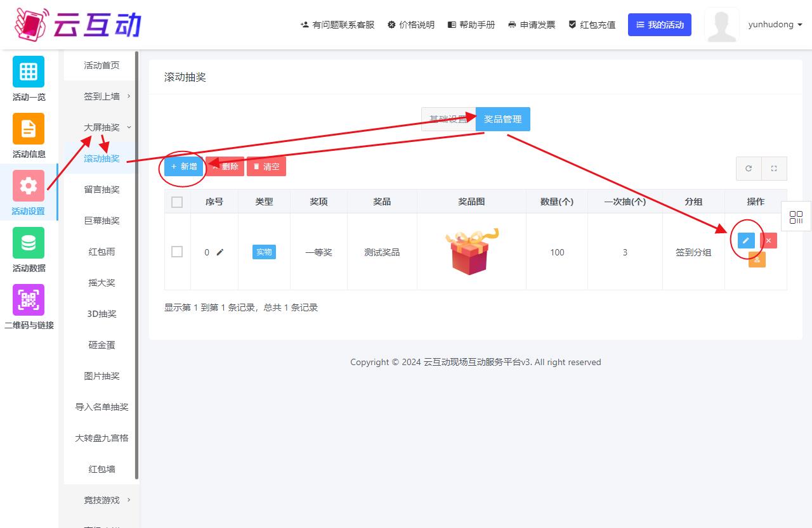Select all rows via header checkbox
812x528 pixels.
(177, 202)
